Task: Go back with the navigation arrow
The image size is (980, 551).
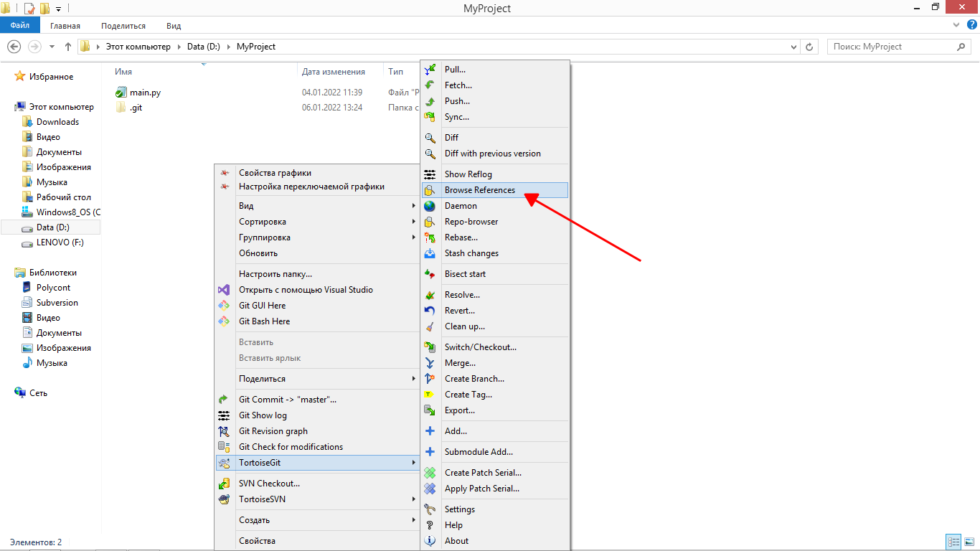Action: (14, 47)
